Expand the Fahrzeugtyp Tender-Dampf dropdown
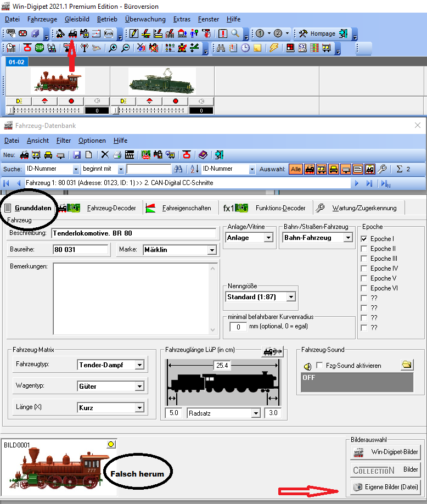Viewport: 427px width, 504px height. [x=139, y=365]
